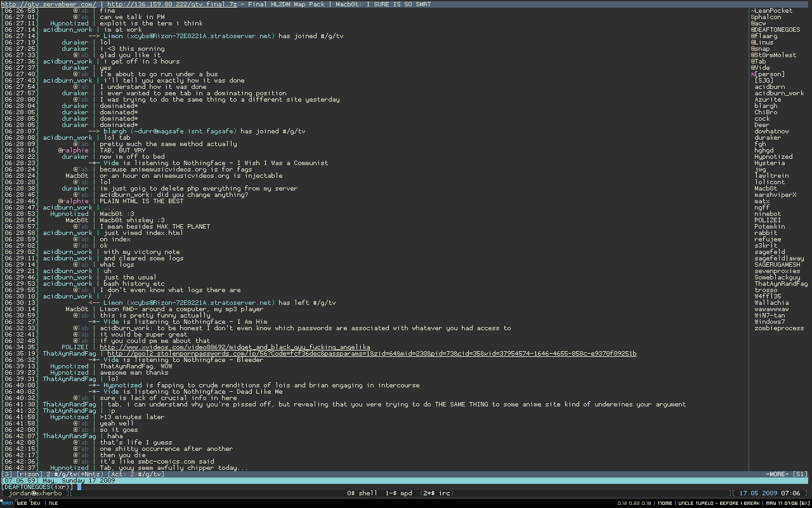Select @St0rmMolest in the nick list
The width and height of the screenshot is (812, 508).
[773, 55]
